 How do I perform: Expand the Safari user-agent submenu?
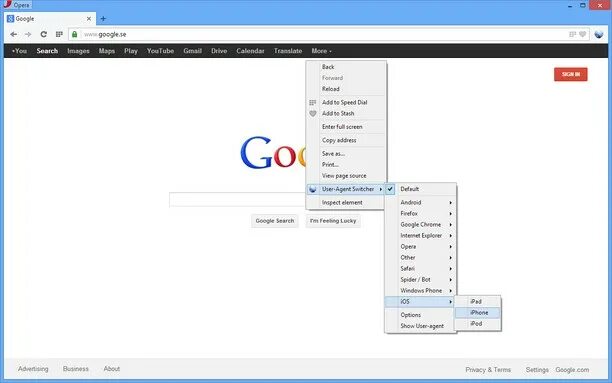[420, 269]
